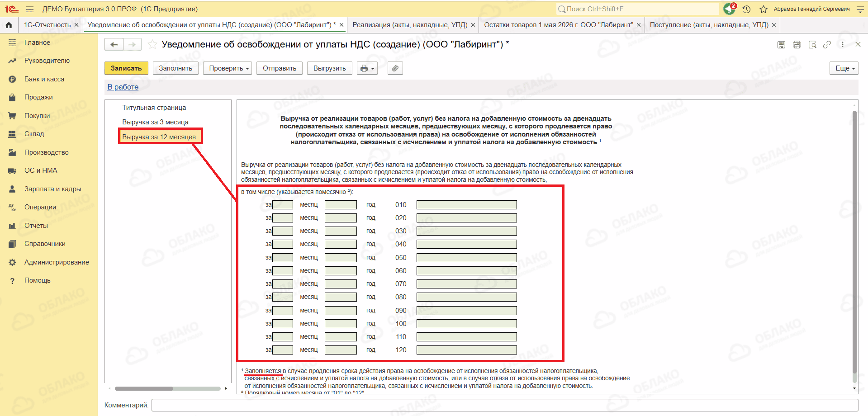Image resolution: width=868 pixels, height=416 pixels.
Task: Open the Операции section
Action: coord(40,207)
